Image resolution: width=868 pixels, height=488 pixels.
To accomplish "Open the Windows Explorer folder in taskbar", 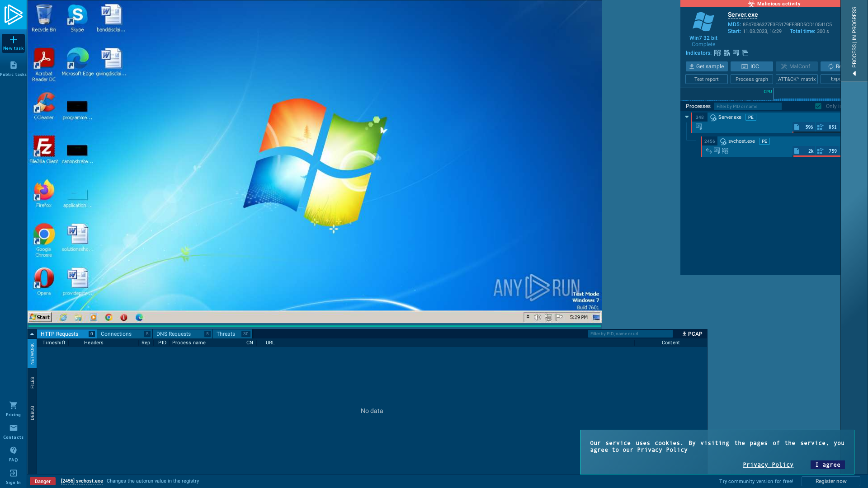I will (x=78, y=317).
